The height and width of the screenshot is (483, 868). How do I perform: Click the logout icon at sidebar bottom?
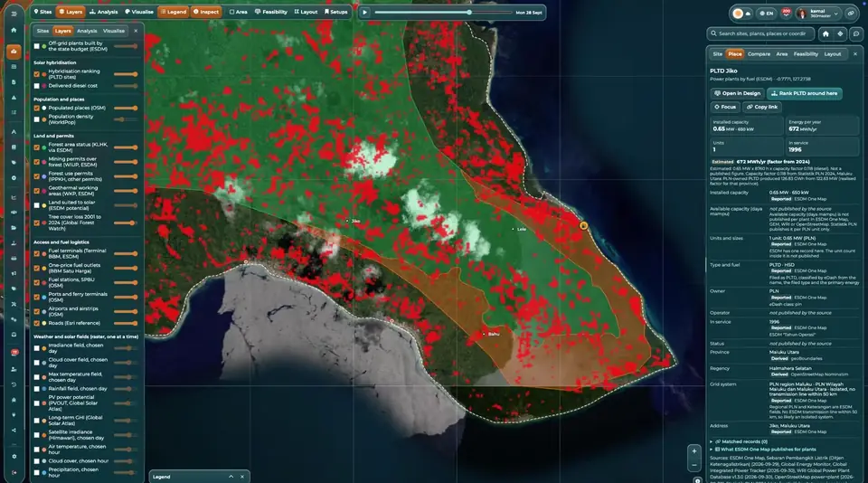click(x=14, y=472)
